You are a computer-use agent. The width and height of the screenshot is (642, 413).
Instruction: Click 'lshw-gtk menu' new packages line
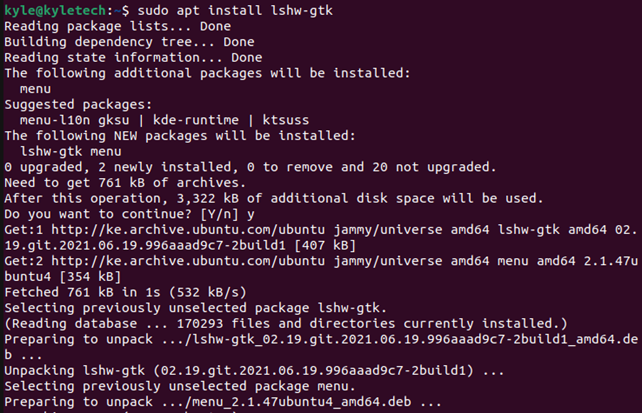point(71,151)
